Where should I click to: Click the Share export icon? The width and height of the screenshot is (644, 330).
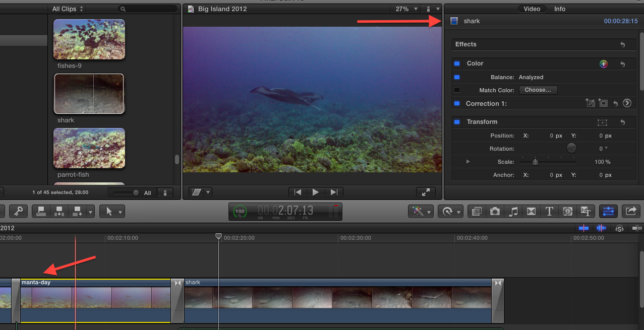click(x=631, y=212)
